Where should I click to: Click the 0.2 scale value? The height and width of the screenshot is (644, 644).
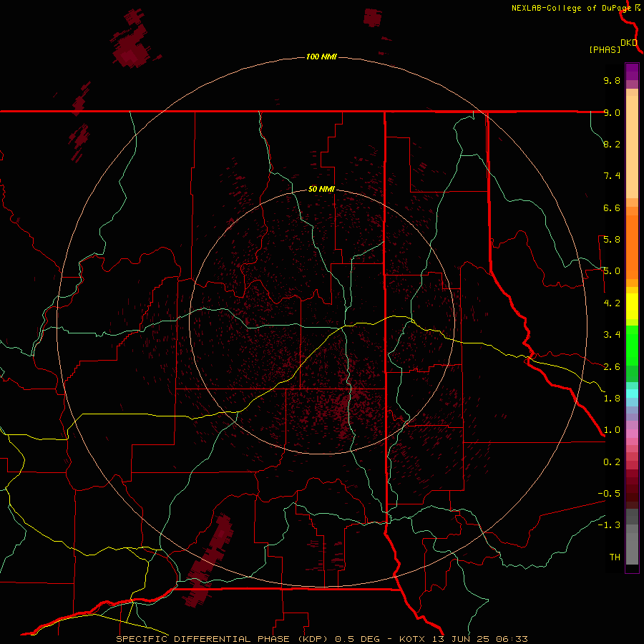[x=612, y=462]
